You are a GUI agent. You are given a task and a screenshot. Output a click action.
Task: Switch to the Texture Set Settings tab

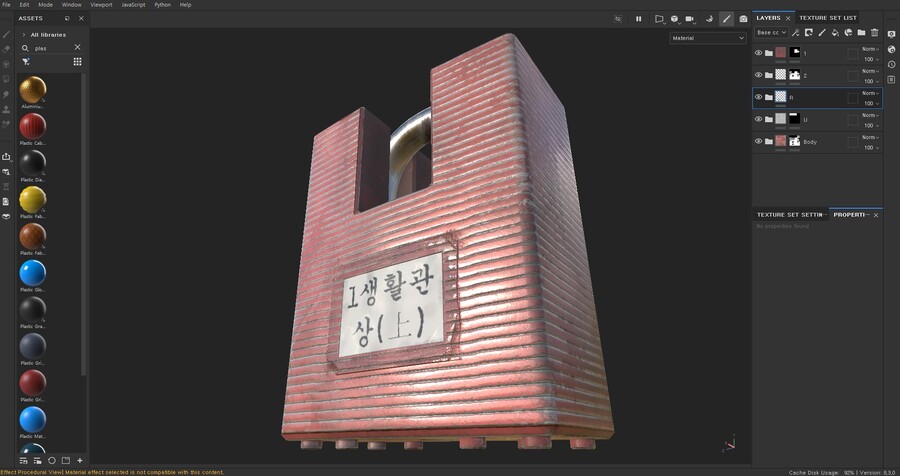click(x=790, y=215)
